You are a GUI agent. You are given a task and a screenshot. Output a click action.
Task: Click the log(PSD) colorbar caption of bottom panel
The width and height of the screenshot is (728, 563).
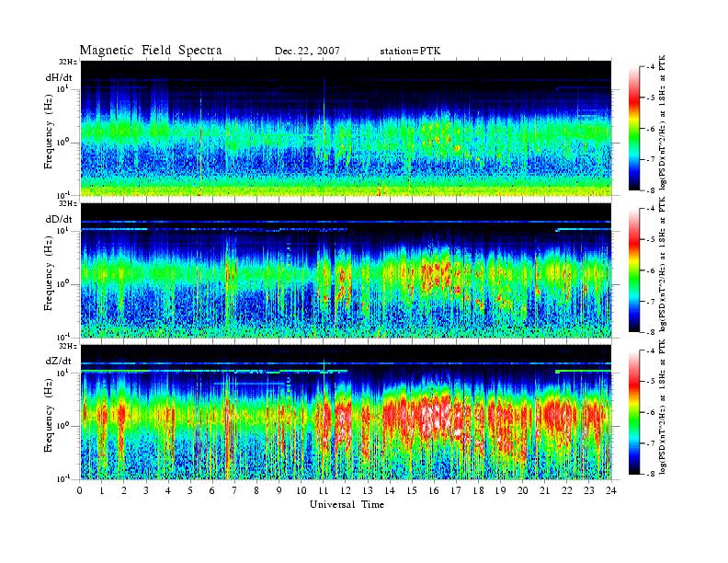tap(662, 407)
